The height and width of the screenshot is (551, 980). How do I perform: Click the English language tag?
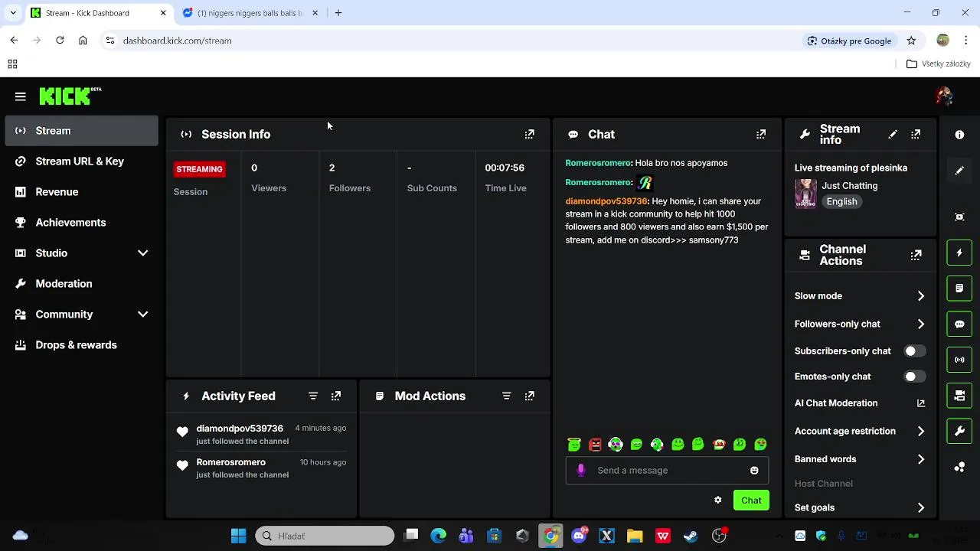pyautogui.click(x=841, y=201)
